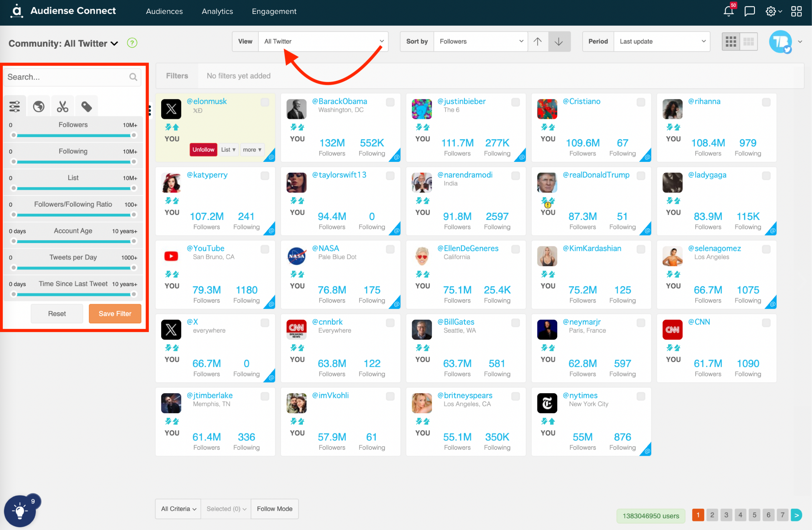Click the Reset button in sidebar

coord(57,313)
